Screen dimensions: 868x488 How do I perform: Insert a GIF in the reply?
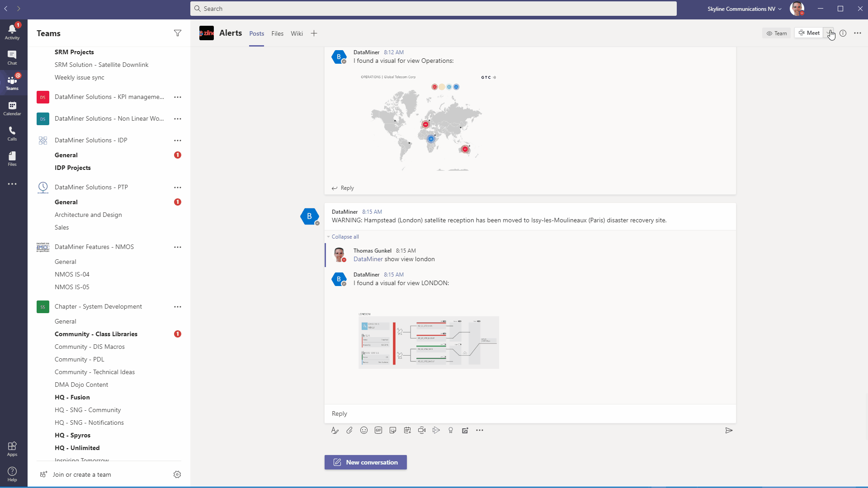(x=378, y=430)
